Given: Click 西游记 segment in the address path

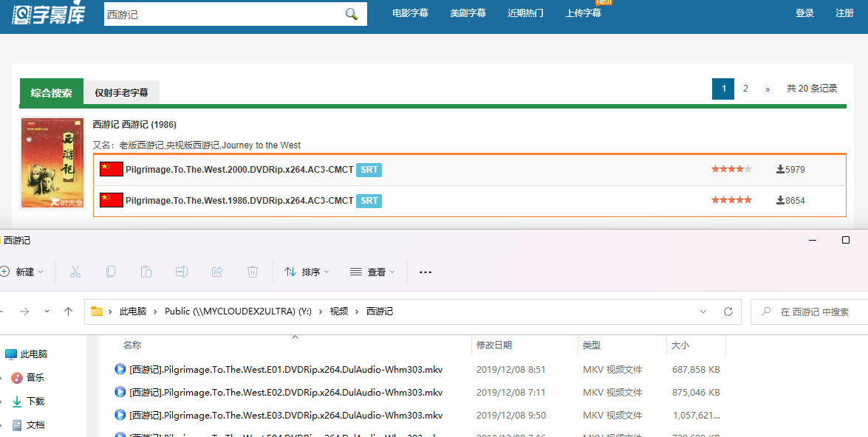Looking at the screenshot, I should (380, 312).
